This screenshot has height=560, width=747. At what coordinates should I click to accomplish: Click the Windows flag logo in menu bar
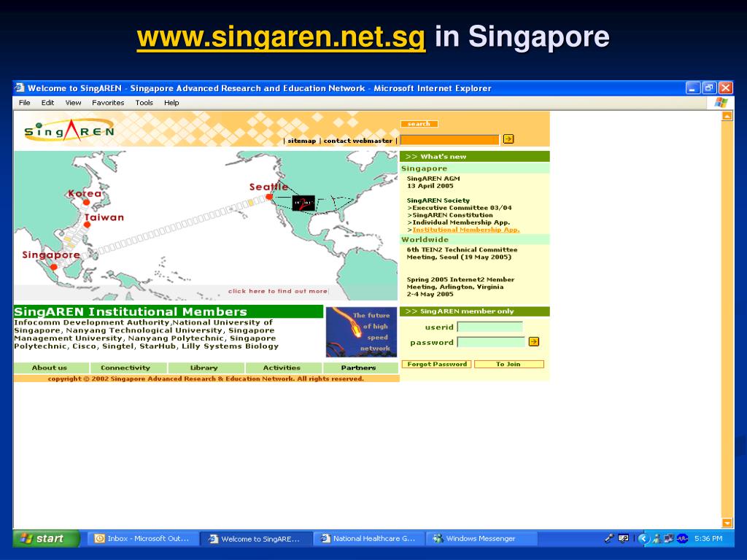[721, 102]
